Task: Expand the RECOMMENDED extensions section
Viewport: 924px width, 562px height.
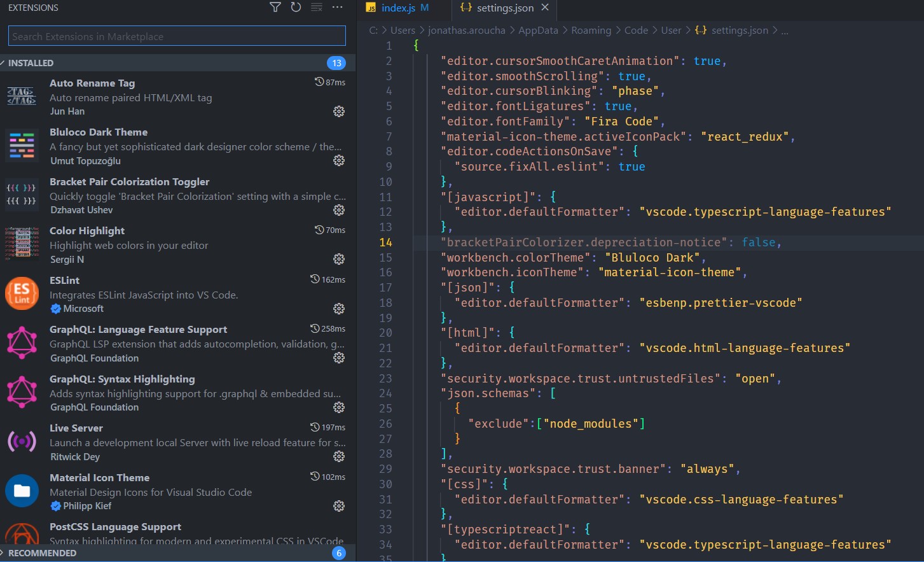Action: pyautogui.click(x=178, y=553)
